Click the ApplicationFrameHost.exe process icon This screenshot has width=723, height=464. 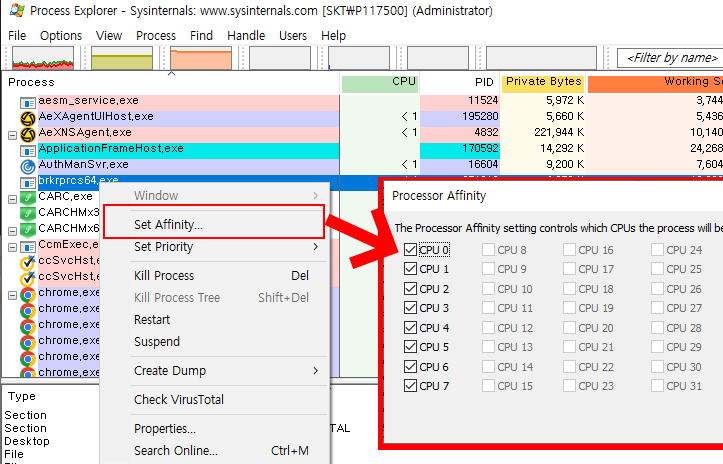coord(28,150)
